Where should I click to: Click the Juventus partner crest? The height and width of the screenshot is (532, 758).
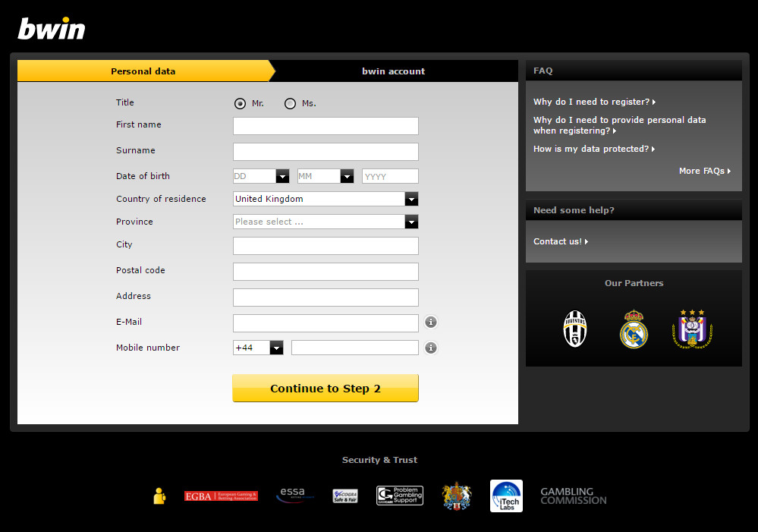pos(575,329)
